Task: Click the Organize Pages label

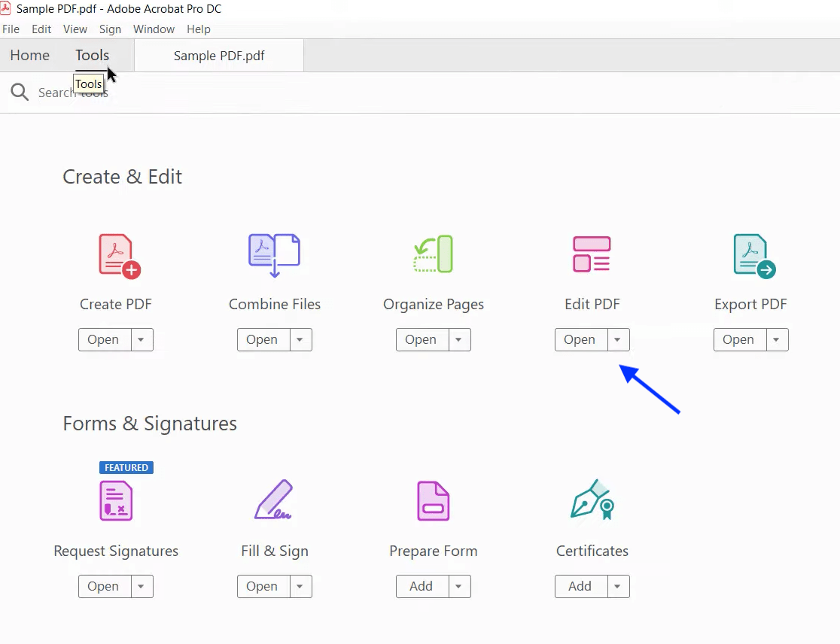Action: (x=434, y=305)
